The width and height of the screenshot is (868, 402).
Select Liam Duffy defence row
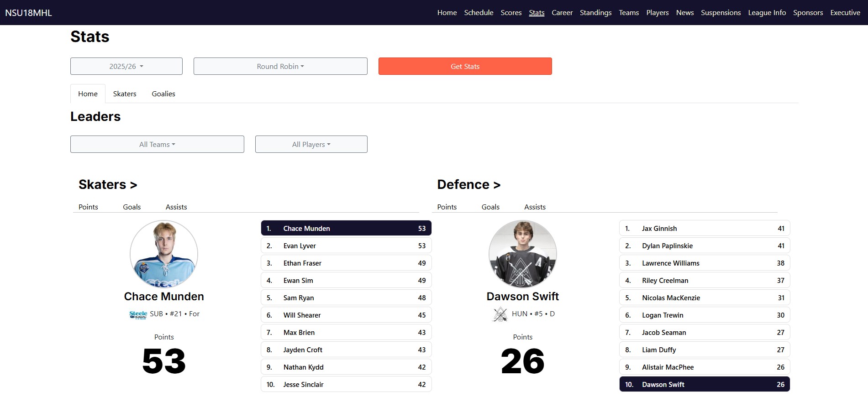705,350
